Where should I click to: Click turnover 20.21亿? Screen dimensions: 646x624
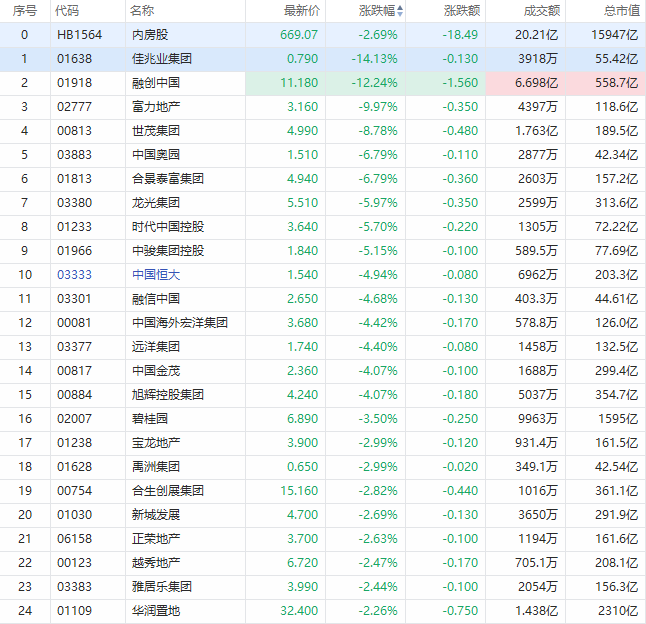coord(536,35)
